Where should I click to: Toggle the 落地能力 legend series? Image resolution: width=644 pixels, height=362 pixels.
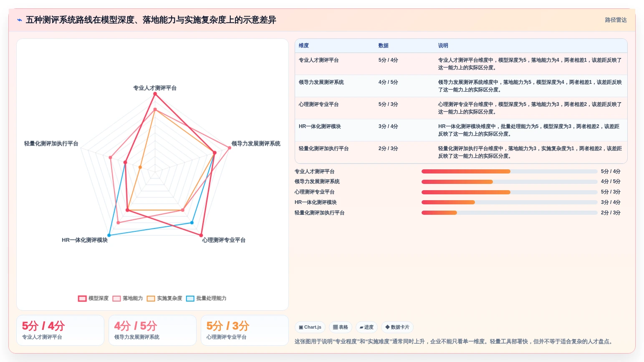click(128, 298)
